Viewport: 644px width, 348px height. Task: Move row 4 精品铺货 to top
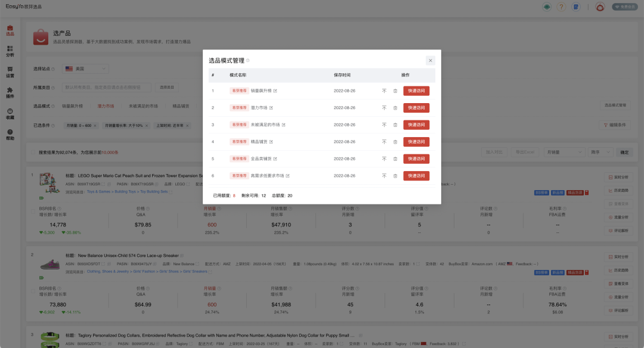pos(384,142)
